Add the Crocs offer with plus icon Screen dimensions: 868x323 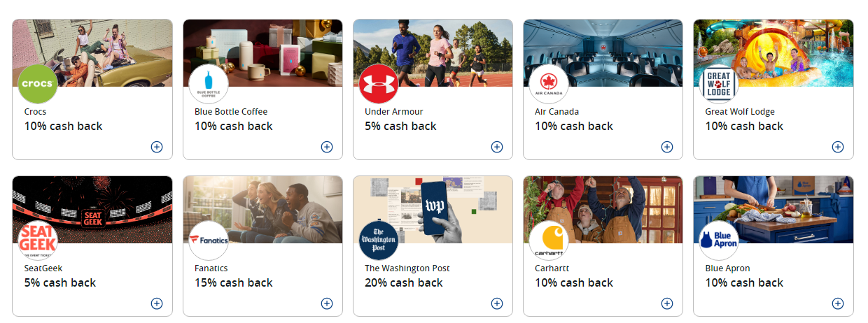[x=157, y=147]
